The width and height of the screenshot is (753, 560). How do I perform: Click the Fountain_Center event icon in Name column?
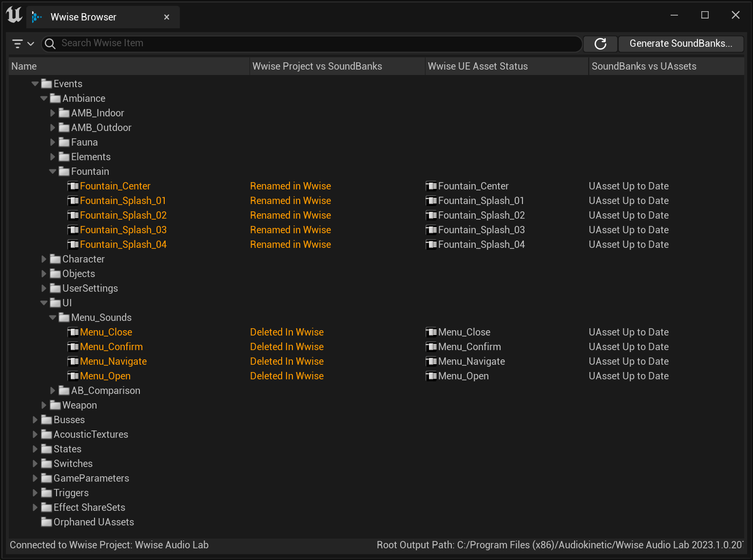pos(73,186)
